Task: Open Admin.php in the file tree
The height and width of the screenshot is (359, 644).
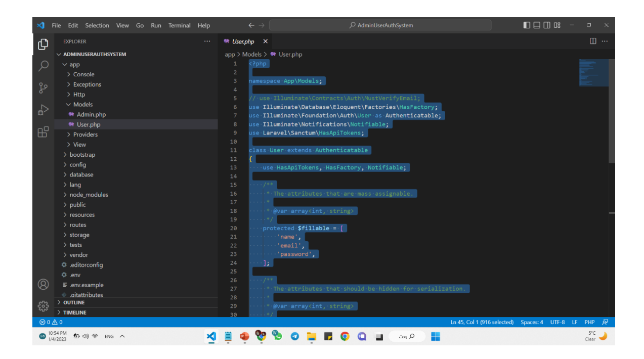Action: tap(91, 115)
